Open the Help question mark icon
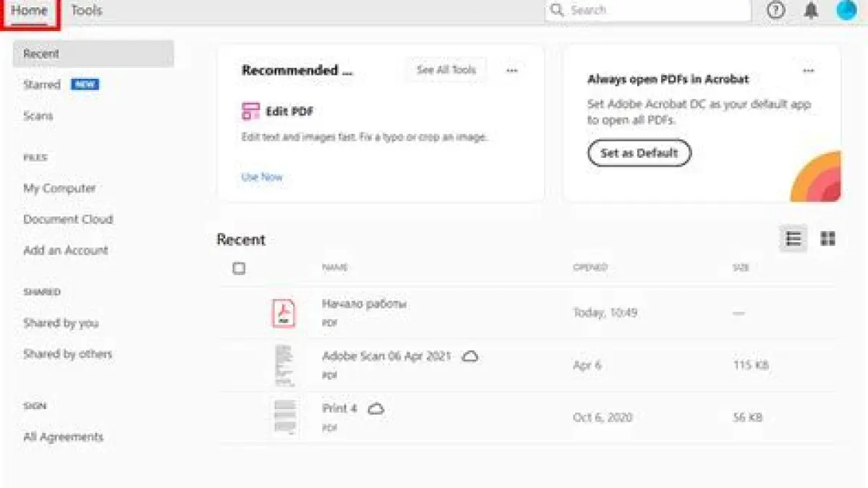The width and height of the screenshot is (868, 488). (x=775, y=10)
